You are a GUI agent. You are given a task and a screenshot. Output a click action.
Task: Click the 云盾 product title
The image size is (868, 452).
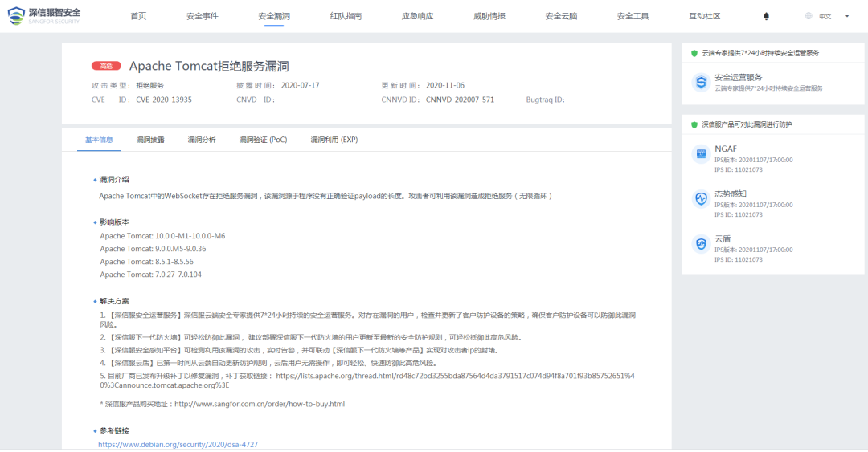tap(723, 239)
